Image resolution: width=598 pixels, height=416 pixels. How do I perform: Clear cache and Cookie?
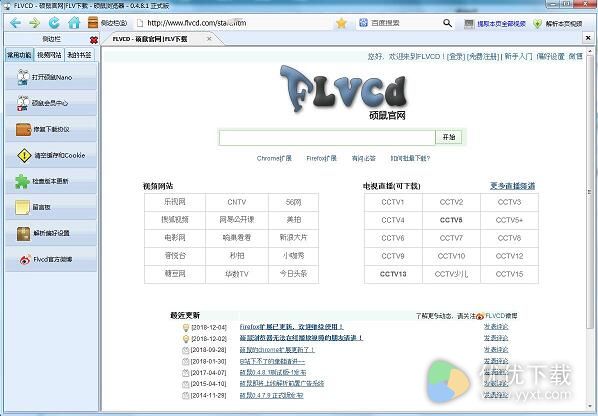[x=51, y=155]
